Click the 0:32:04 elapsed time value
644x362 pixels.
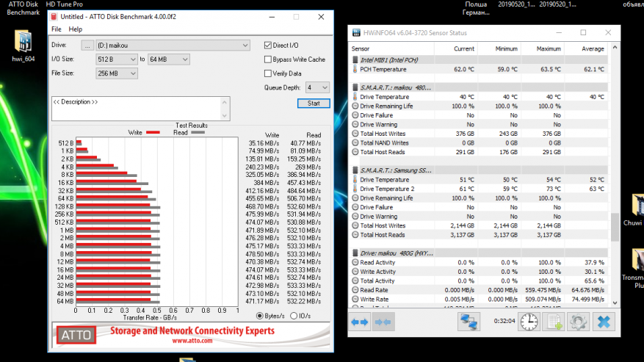click(504, 321)
